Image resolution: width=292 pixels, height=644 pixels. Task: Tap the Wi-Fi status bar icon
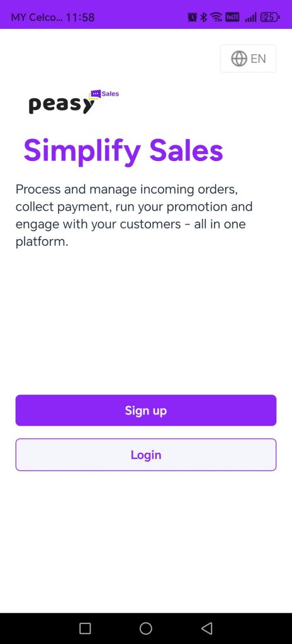pyautogui.click(x=216, y=17)
